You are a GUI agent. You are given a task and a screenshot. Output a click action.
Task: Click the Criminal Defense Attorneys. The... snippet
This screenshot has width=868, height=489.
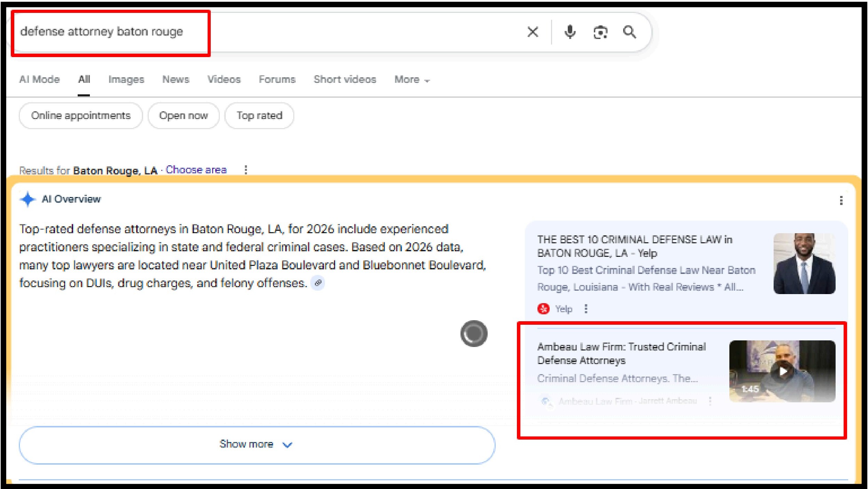coord(617,378)
